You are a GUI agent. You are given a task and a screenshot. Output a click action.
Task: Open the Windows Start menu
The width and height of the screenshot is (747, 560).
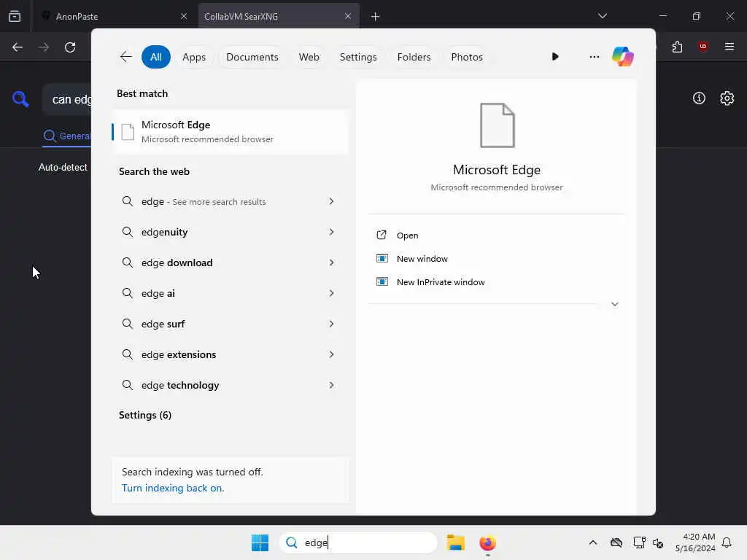[x=260, y=542]
